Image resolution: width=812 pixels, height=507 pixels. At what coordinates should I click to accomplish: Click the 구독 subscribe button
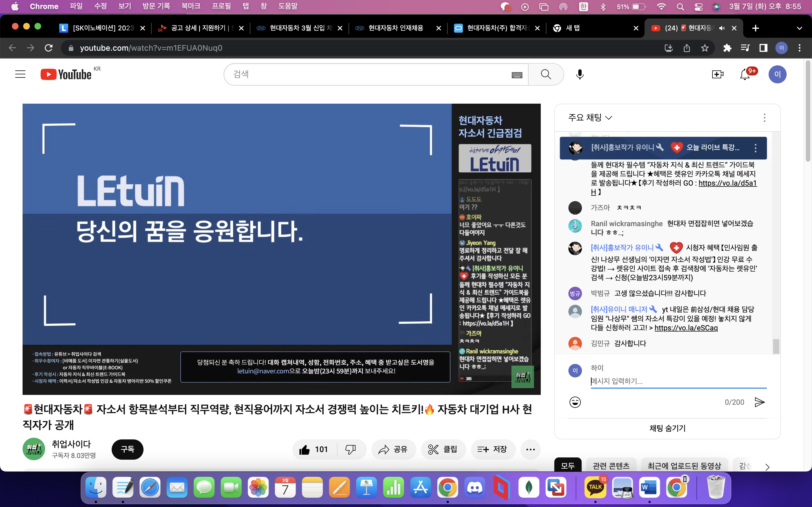click(127, 449)
